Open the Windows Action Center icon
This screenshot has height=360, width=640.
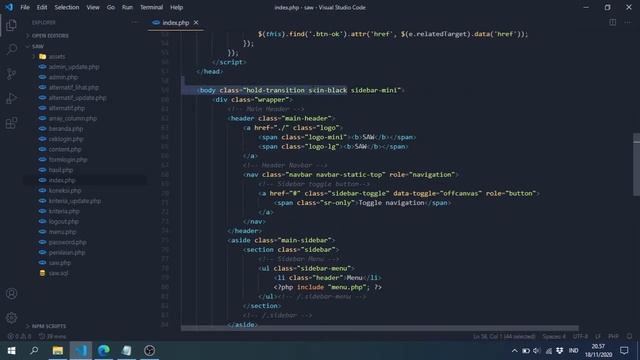pos(624,351)
